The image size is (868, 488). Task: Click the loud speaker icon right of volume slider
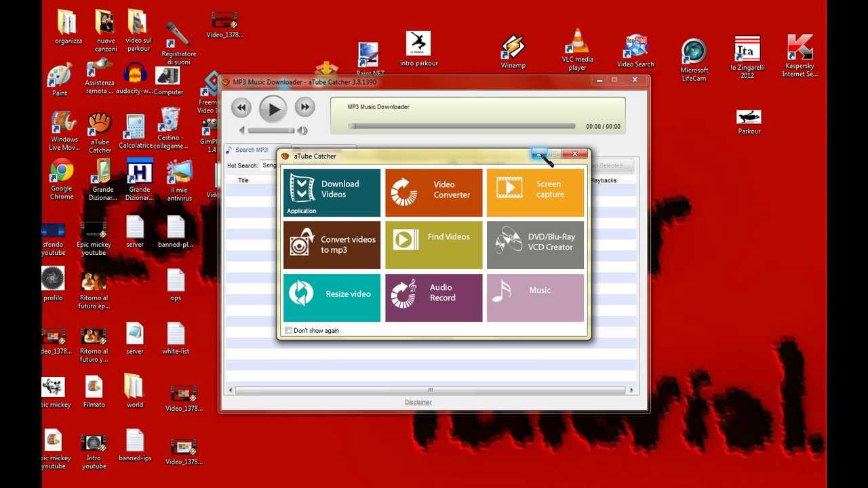click(x=302, y=131)
